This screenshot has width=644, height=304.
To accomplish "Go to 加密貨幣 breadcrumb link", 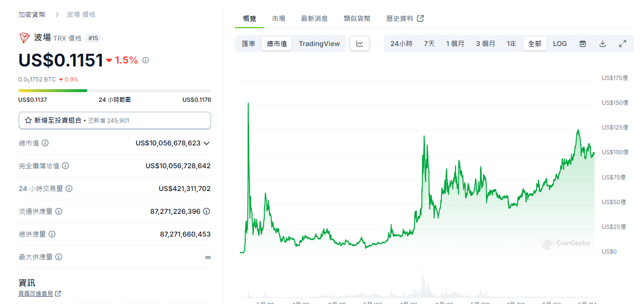I will (32, 15).
